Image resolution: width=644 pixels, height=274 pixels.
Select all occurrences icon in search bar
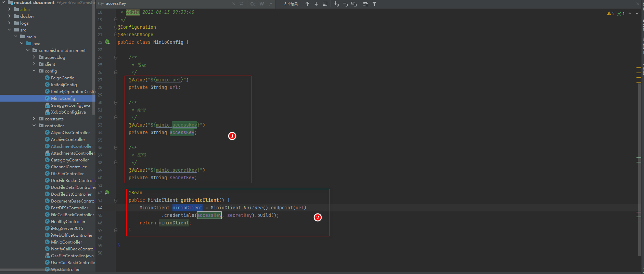pyautogui.click(x=354, y=4)
